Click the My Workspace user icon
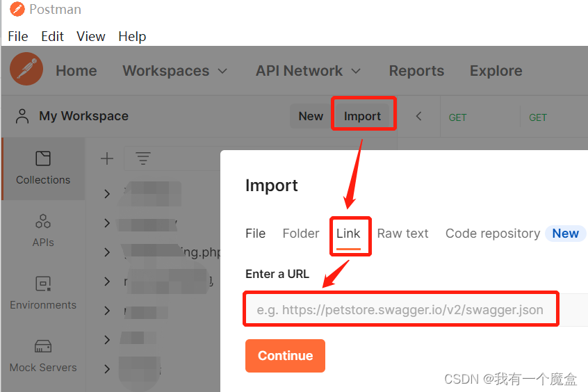 [x=22, y=116]
